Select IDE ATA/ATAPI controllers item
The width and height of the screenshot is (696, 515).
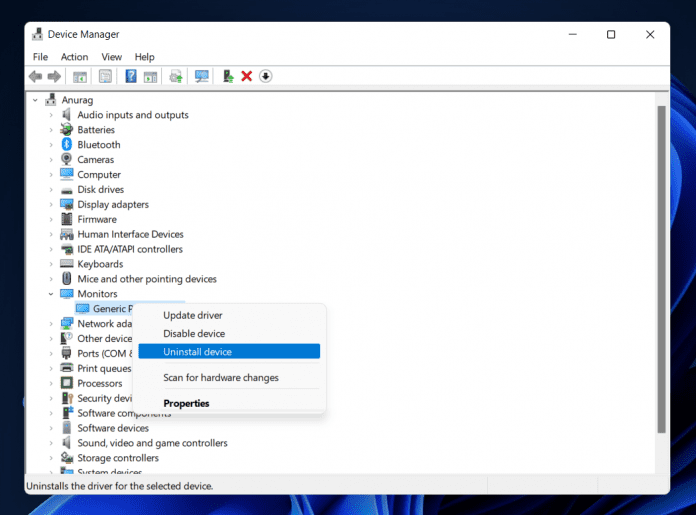click(x=130, y=249)
